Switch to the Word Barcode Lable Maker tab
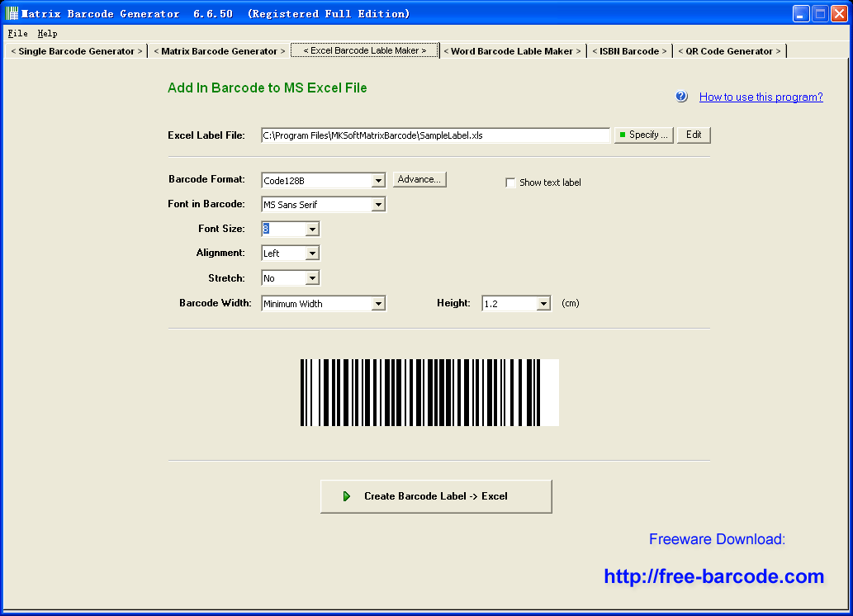853x616 pixels. [512, 50]
